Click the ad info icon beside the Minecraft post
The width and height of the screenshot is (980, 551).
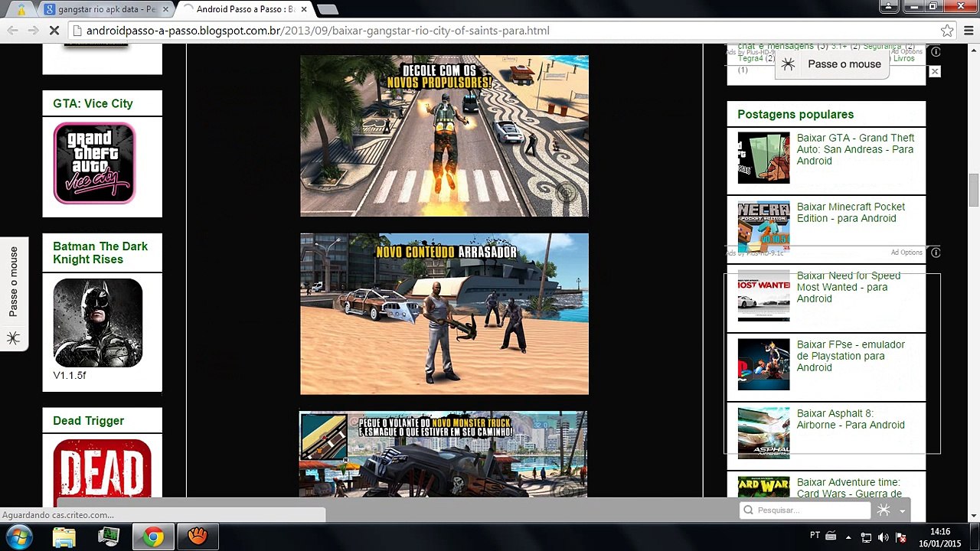(936, 253)
